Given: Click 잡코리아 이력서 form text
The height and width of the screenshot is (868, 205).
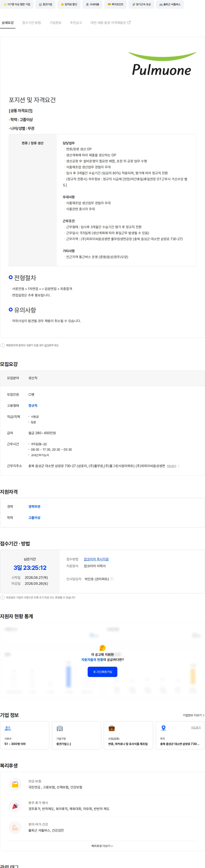Looking at the screenshot, I should point(95,566).
